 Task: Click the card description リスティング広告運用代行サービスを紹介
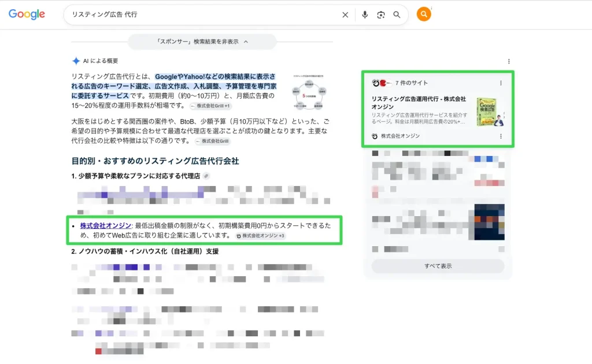pos(419,118)
